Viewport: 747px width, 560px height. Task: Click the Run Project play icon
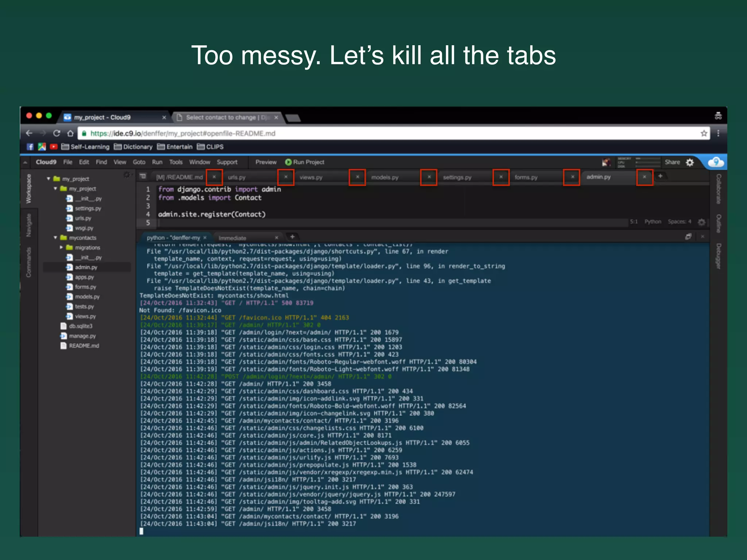coord(288,162)
